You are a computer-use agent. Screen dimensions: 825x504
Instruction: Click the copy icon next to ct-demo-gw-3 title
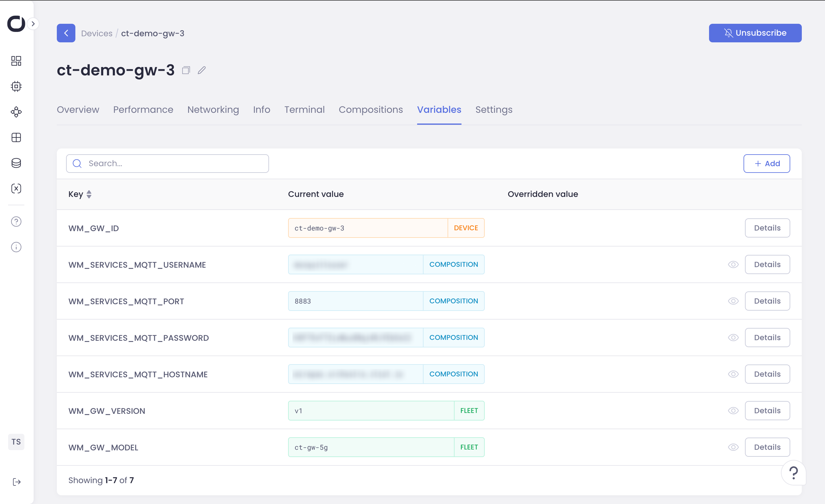pos(186,70)
